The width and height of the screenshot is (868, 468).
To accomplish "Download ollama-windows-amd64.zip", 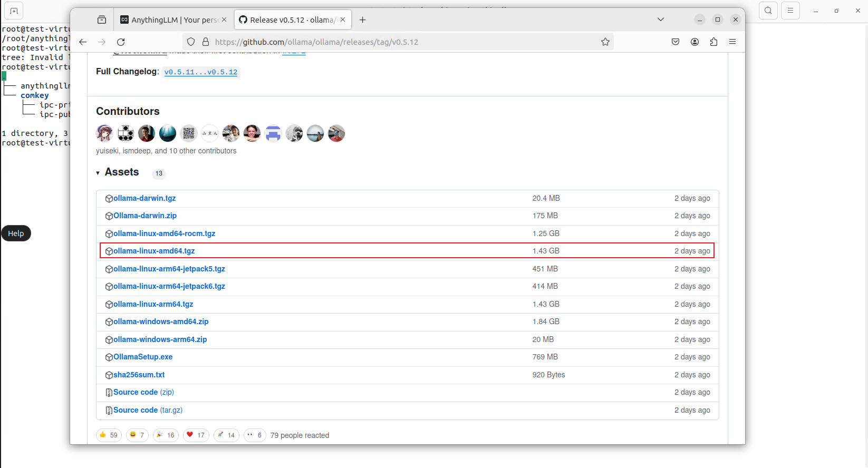I will pos(161,321).
